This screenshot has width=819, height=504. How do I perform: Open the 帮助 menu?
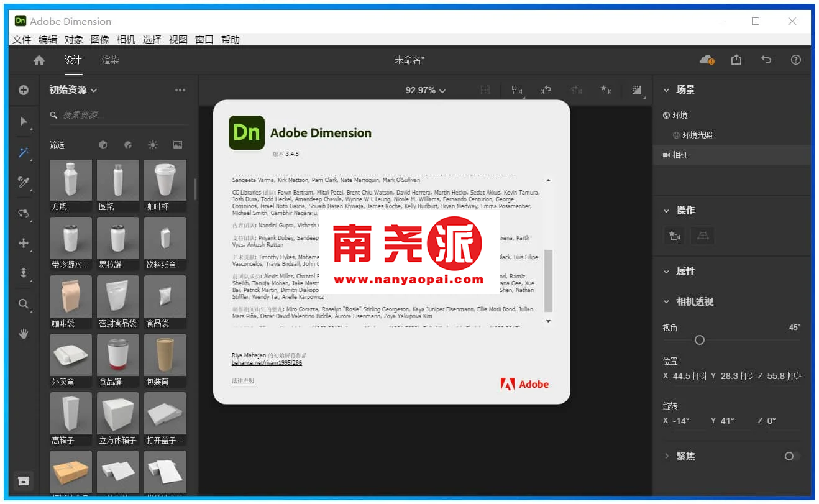tap(231, 39)
